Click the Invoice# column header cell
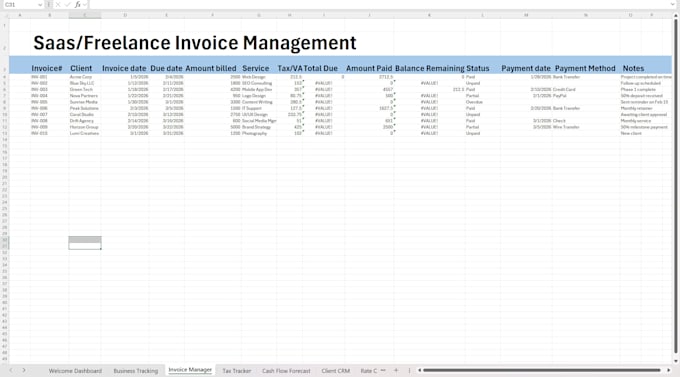The image size is (680, 377). [x=47, y=69]
